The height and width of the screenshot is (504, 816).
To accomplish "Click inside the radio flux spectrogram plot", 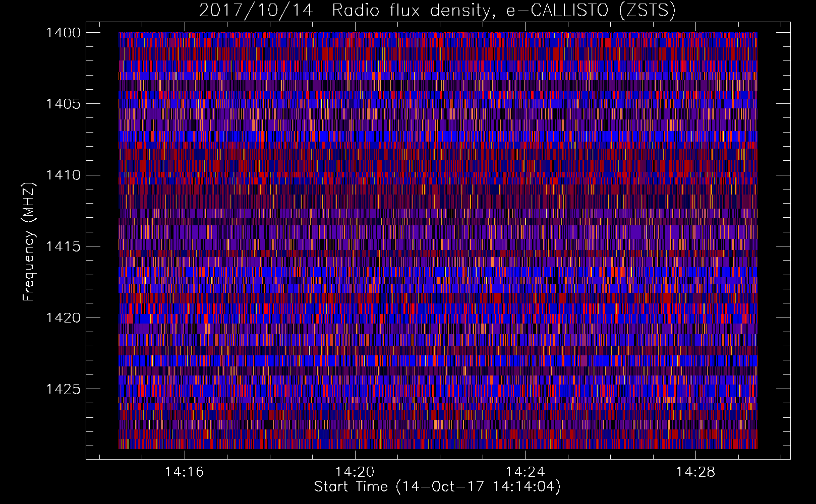I will pos(438,240).
